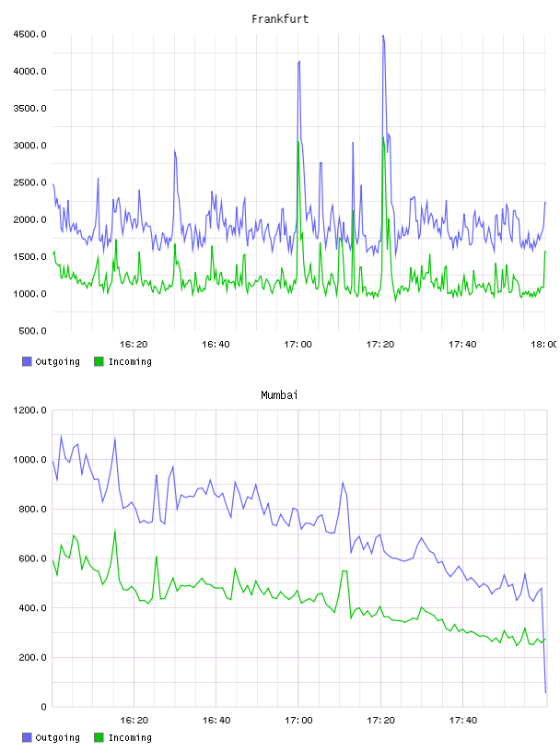This screenshot has height=752, width=560.
Task: Click the 3500.0 axis label in Frankfurt chart
Action: click(x=29, y=109)
